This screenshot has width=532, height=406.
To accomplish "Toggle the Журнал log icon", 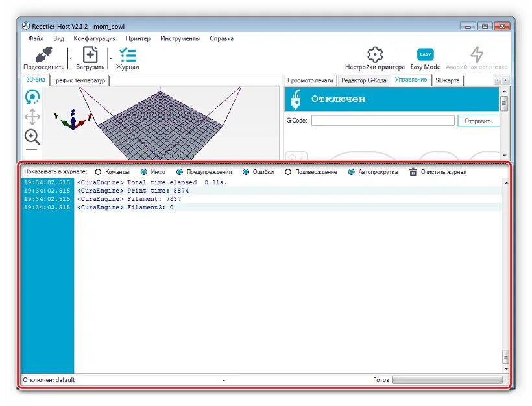I will click(x=128, y=55).
